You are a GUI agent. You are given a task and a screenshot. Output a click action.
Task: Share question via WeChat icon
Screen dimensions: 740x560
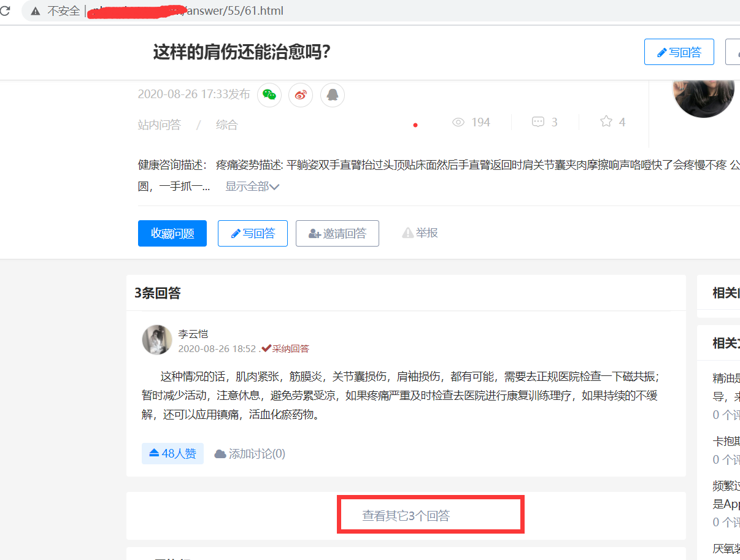click(x=269, y=94)
